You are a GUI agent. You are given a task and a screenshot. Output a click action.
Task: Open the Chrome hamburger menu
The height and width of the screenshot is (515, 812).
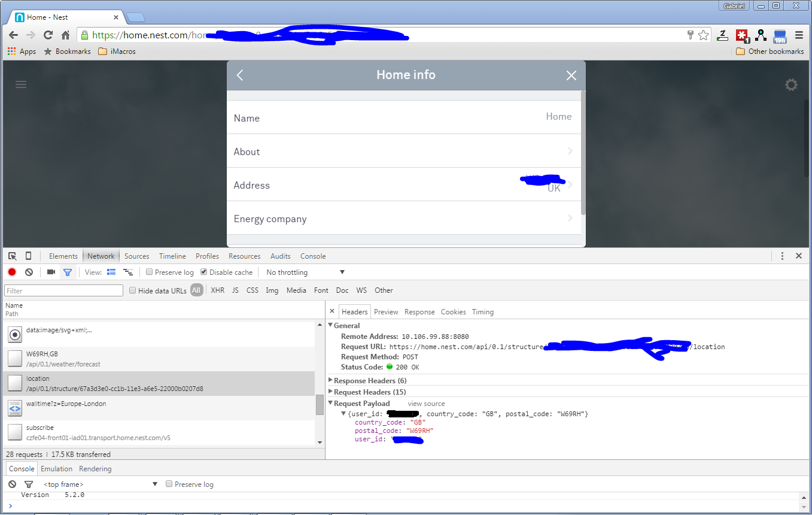pyautogui.click(x=799, y=35)
